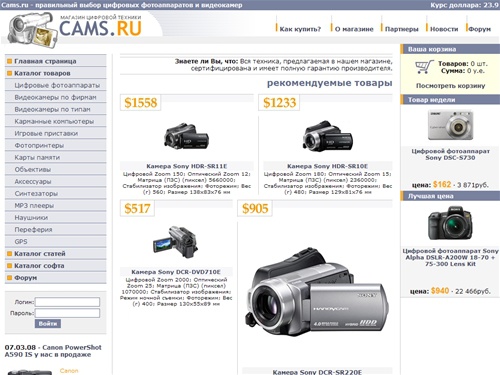Click Sony Alpha DSLR-A200W camera image
The image size is (500, 375).
coord(450,223)
